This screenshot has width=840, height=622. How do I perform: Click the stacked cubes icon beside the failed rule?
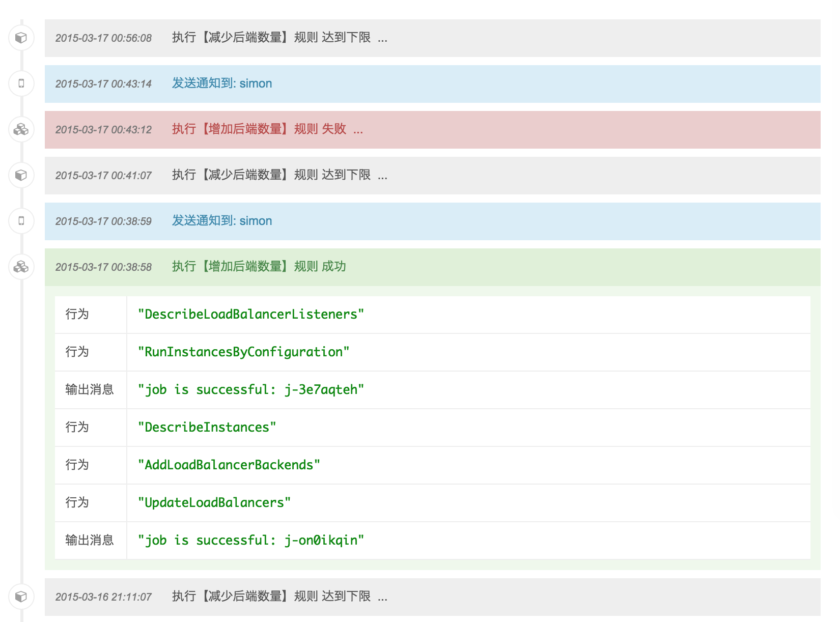[21, 129]
